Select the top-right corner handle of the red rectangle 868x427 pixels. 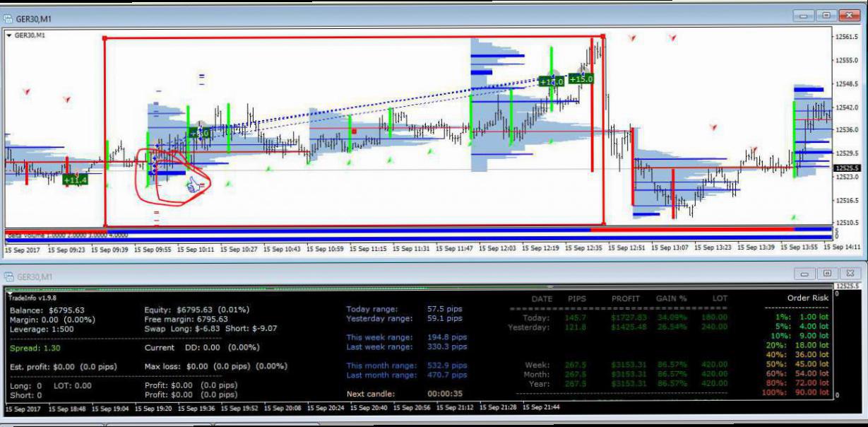tap(603, 36)
